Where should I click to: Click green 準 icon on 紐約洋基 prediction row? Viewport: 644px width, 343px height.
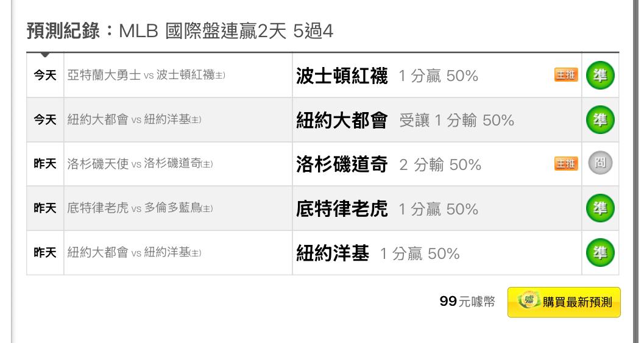point(600,253)
